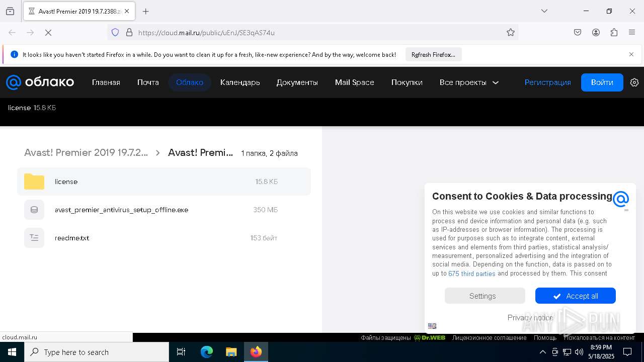Click Регистрация link
This screenshot has width=644, height=362.
coord(548,82)
